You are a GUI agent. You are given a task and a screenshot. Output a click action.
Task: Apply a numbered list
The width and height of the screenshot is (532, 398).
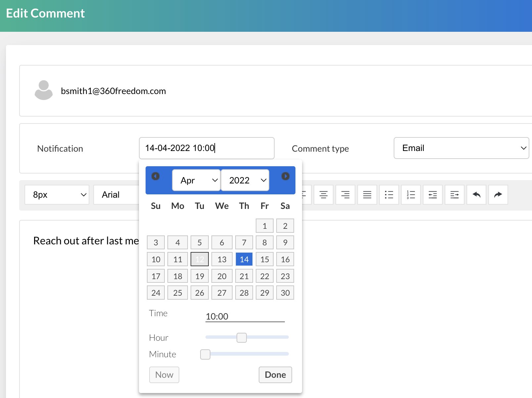[411, 195]
